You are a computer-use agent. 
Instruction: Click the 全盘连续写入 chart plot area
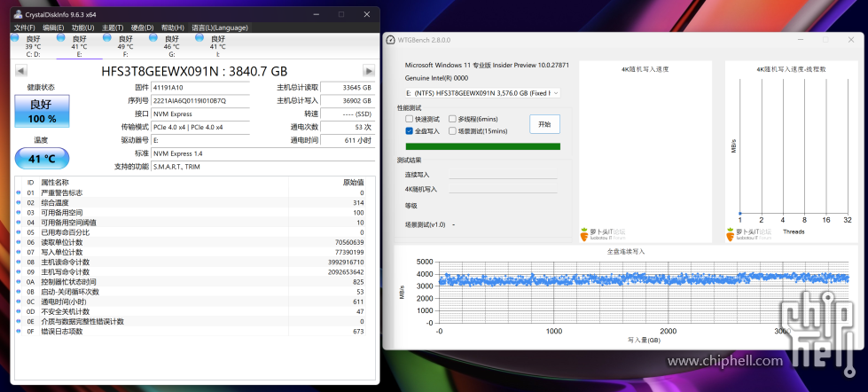point(644,292)
